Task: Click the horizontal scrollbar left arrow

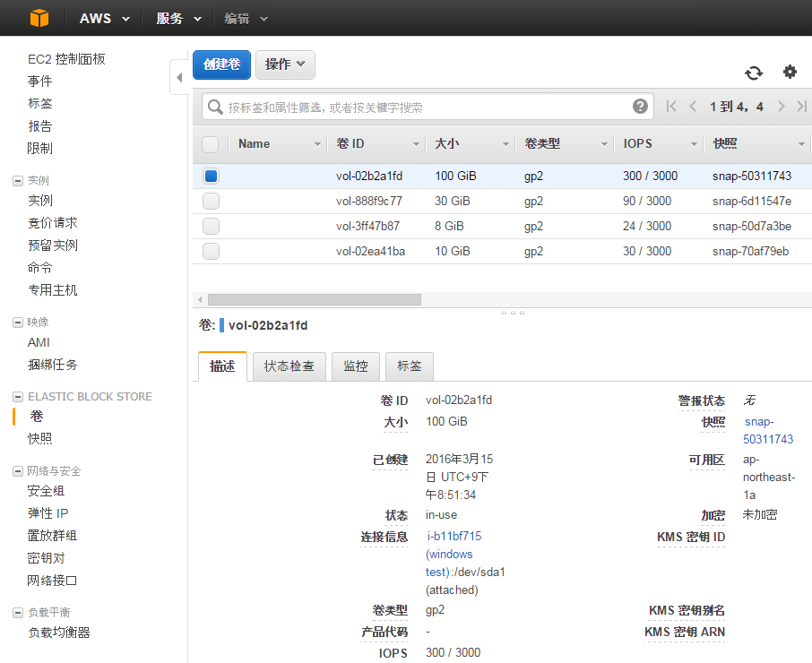Action: coord(200,299)
